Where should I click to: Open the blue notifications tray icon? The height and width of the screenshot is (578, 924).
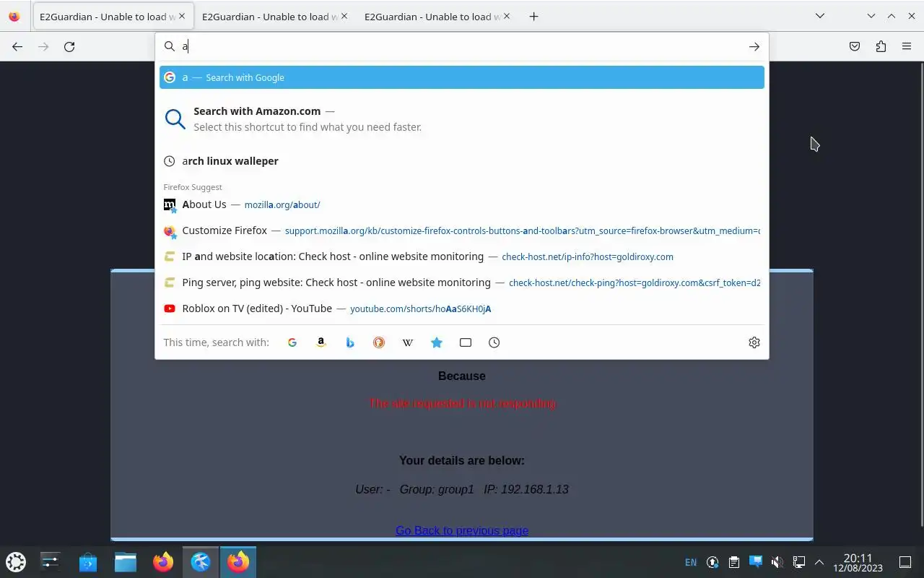tap(755, 561)
